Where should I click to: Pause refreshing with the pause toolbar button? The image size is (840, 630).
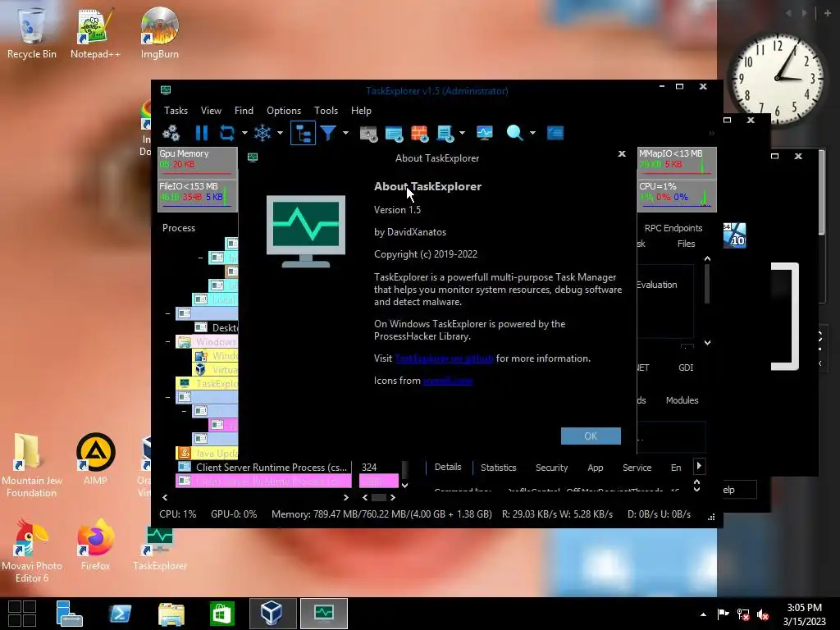coord(202,133)
